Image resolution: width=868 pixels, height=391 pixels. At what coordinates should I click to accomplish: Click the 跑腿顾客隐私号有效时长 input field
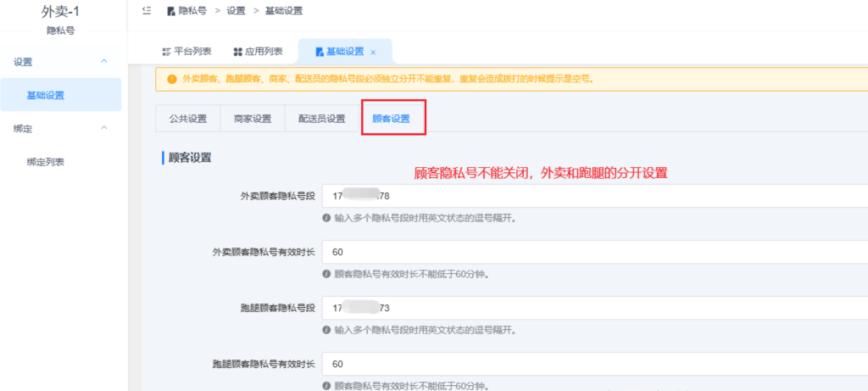click(x=593, y=364)
